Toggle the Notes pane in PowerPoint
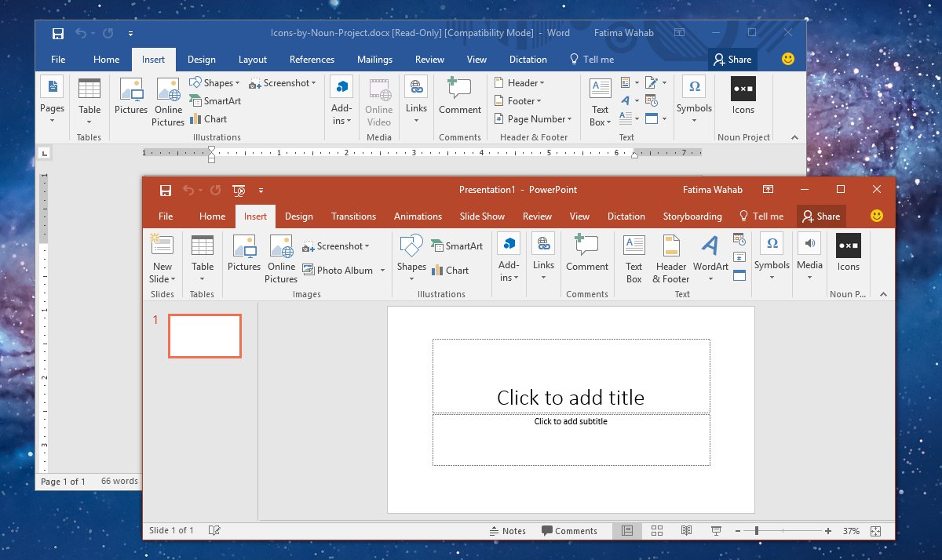Image resolution: width=942 pixels, height=560 pixels. click(507, 531)
